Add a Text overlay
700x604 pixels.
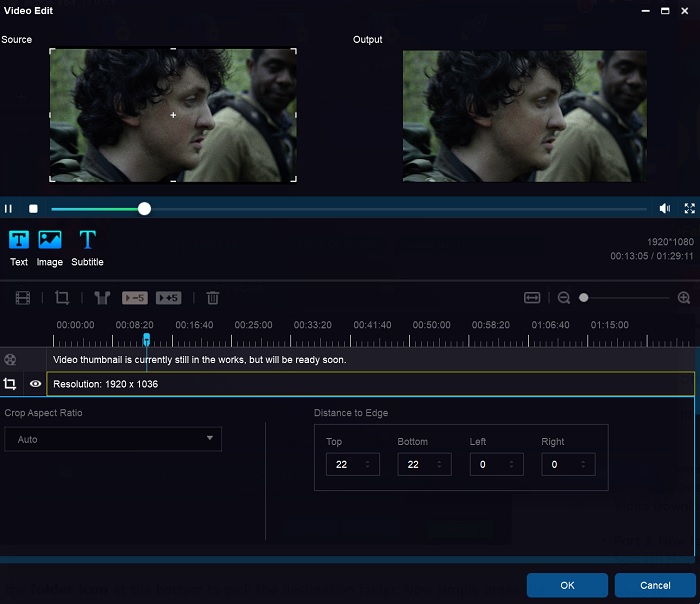pos(19,249)
